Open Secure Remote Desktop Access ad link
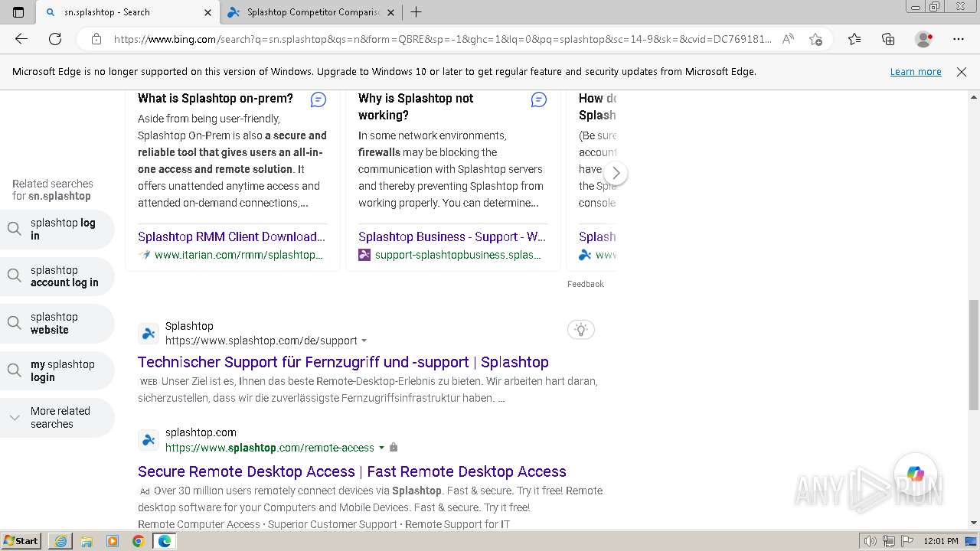The width and height of the screenshot is (980, 551). [x=352, y=471]
